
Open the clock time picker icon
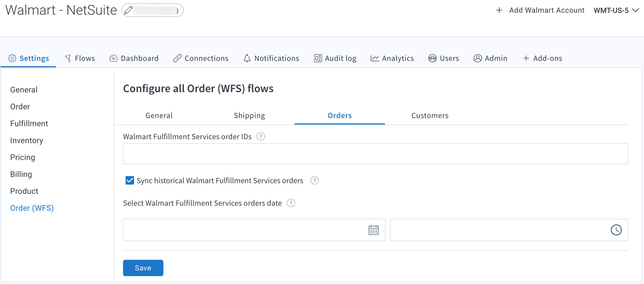(x=616, y=230)
